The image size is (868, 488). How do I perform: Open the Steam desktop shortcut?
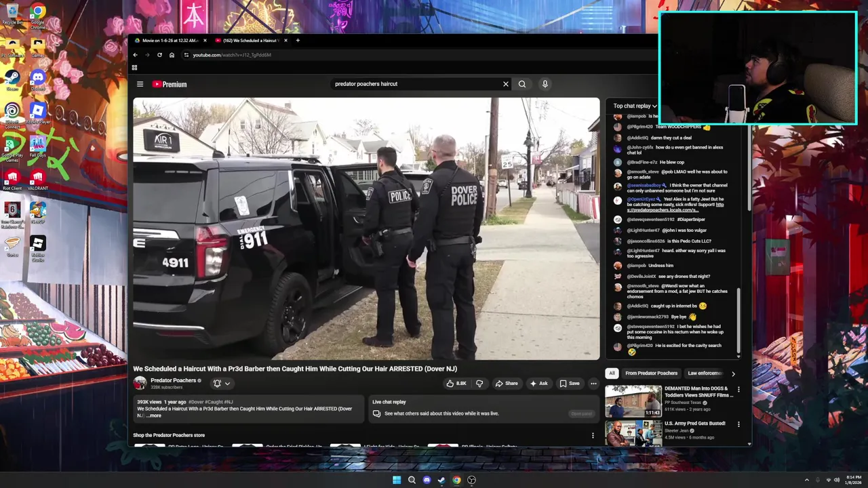[12, 80]
